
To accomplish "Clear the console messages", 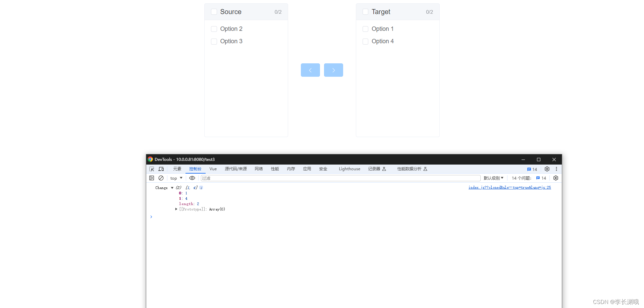I will pyautogui.click(x=161, y=178).
